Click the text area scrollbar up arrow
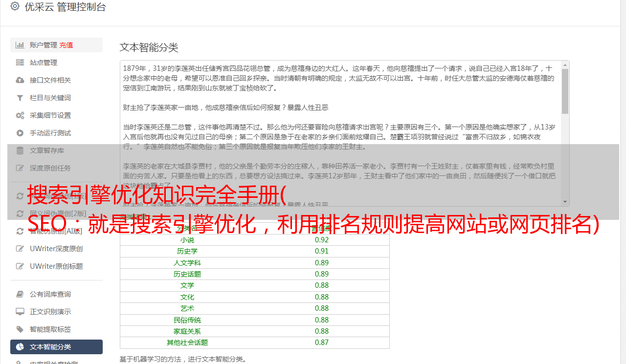Viewport: 626px width, 364px height. click(x=565, y=65)
